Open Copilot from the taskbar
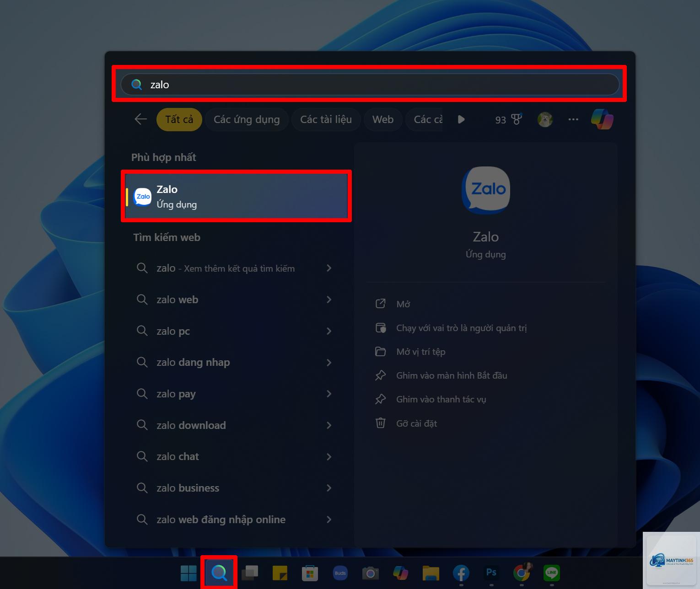This screenshot has height=589, width=700. point(400,573)
